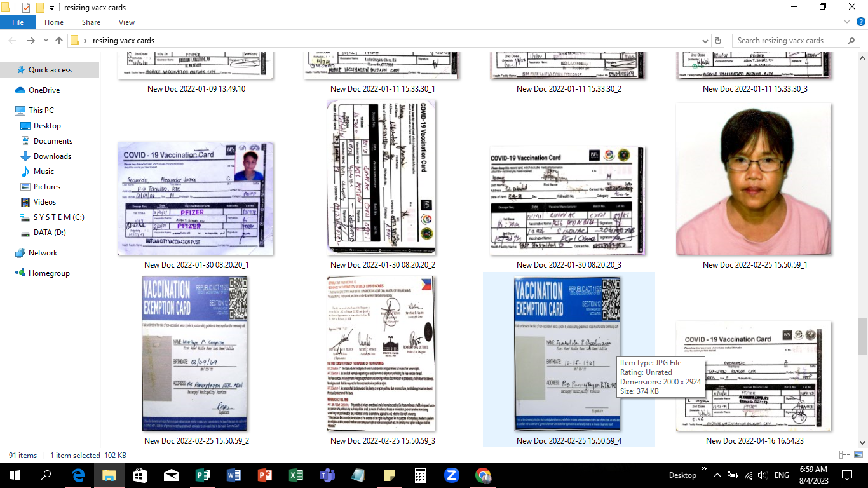Image resolution: width=868 pixels, height=488 pixels.
Task: Select the New Doc 2022-02-25 15.50.59_1 photo
Action: tap(753, 178)
